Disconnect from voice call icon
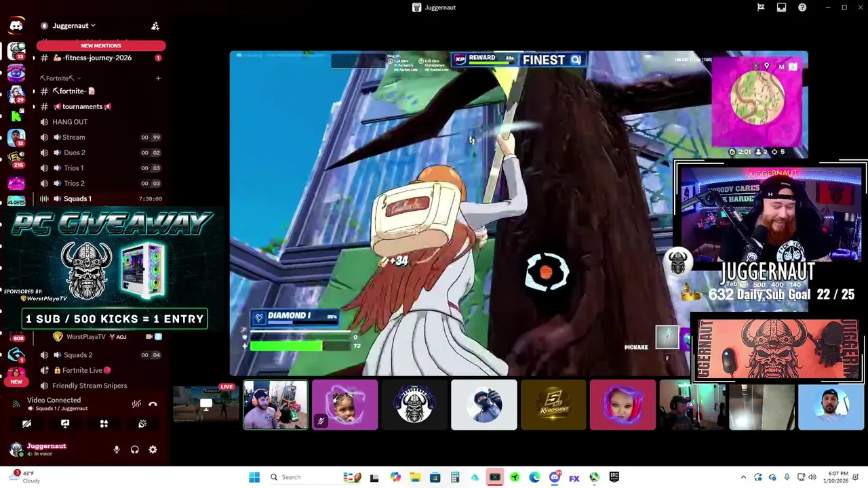 tap(153, 404)
